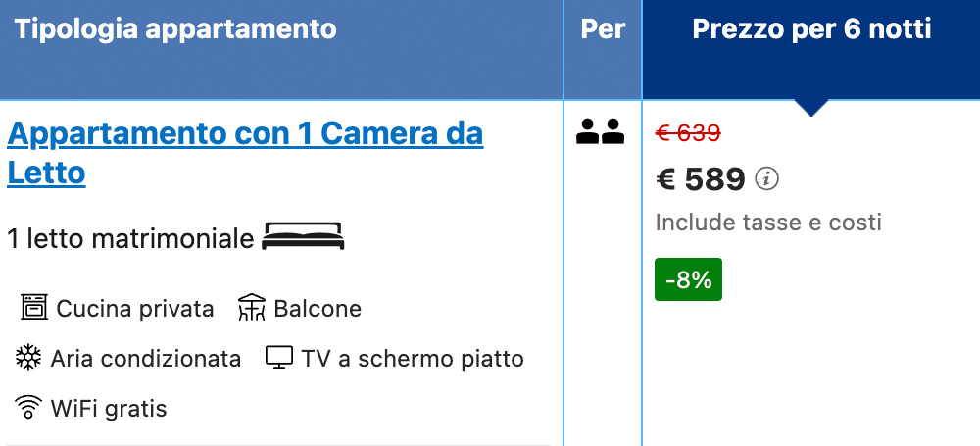Click the Per column header
Viewport: 980px width, 446px height.
603,29
